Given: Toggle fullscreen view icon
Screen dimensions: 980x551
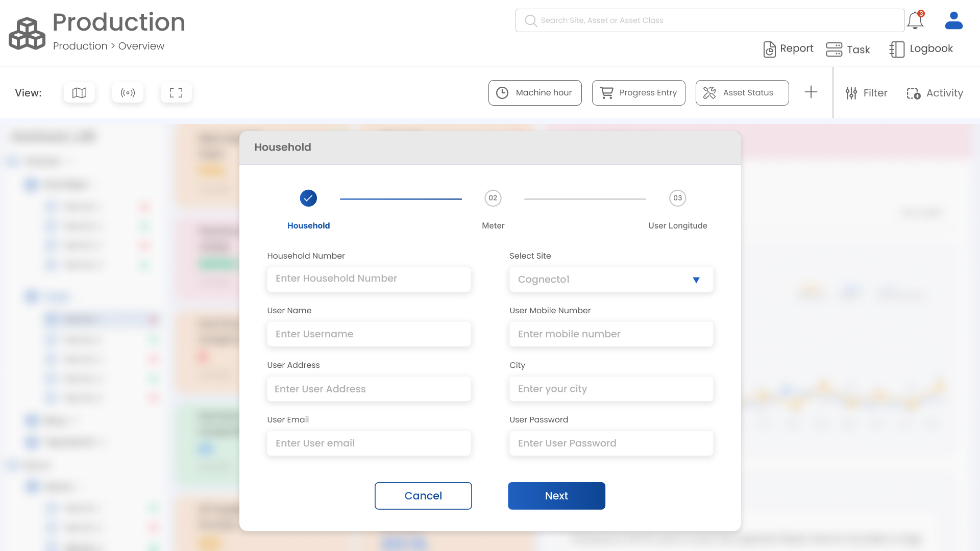Looking at the screenshot, I should pos(176,93).
